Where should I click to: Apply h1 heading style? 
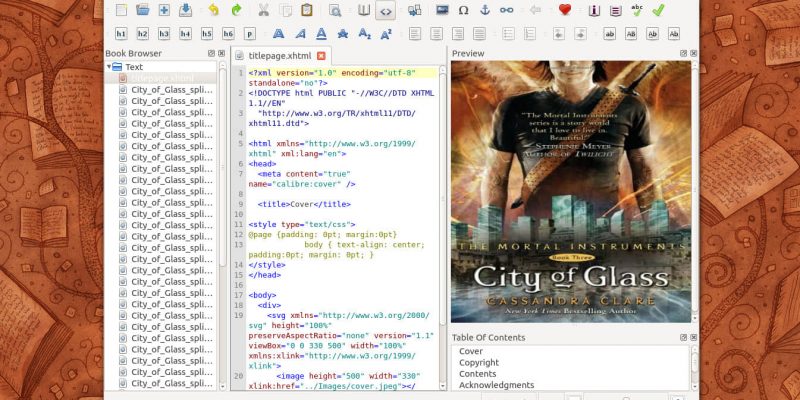[121, 34]
